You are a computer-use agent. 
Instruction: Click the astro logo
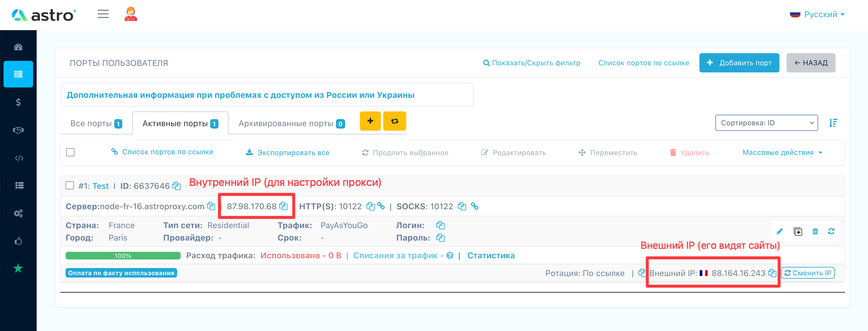point(44,15)
